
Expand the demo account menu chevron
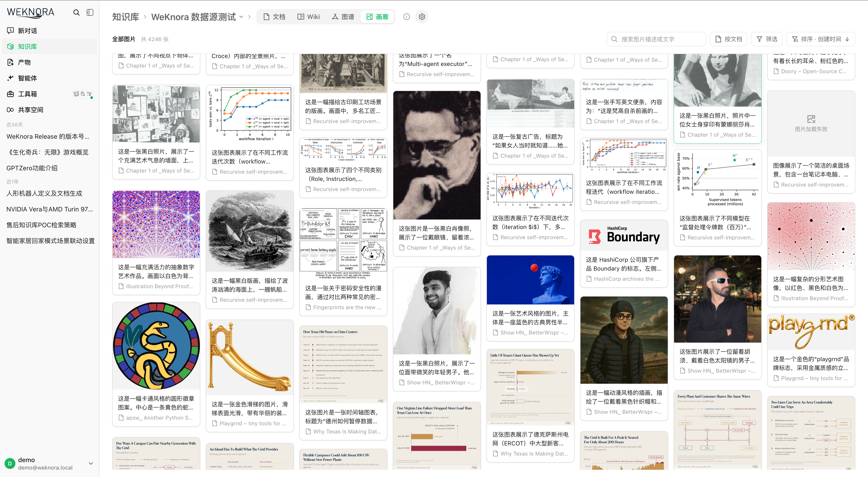pos(91,463)
